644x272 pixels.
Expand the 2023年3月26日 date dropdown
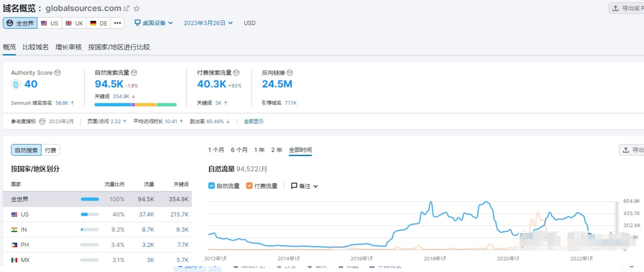click(x=208, y=23)
